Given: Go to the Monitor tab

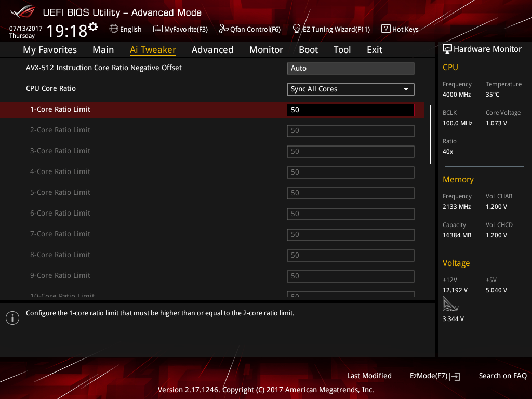Looking at the screenshot, I should tap(266, 50).
